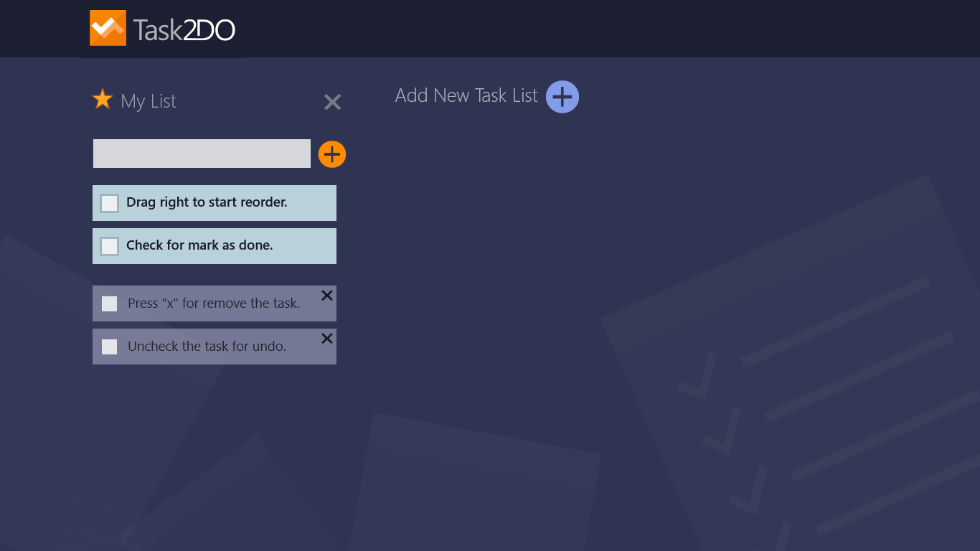980x551 pixels.
Task: Delete the My List task list
Action: 332,102
